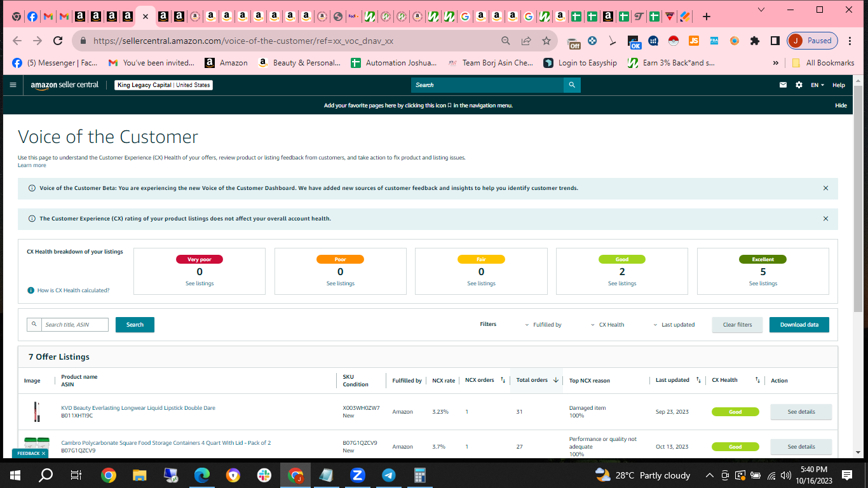Open the messages envelope icon in the header
868x488 pixels.
[783, 85]
